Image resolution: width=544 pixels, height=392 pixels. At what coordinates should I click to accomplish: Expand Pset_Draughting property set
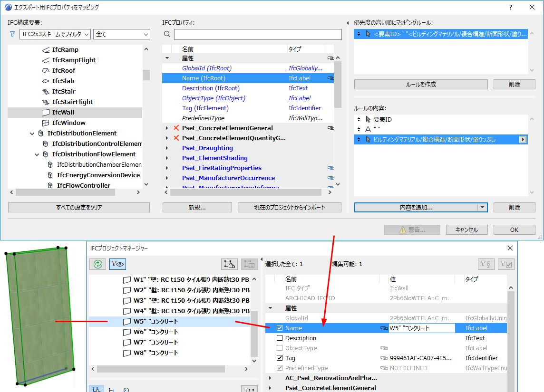click(167, 148)
